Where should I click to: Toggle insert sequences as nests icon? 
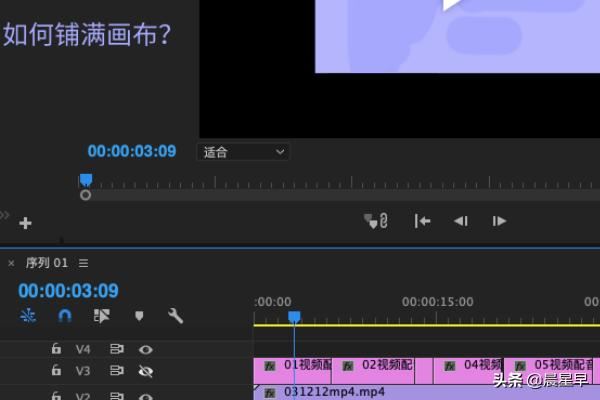[28, 315]
